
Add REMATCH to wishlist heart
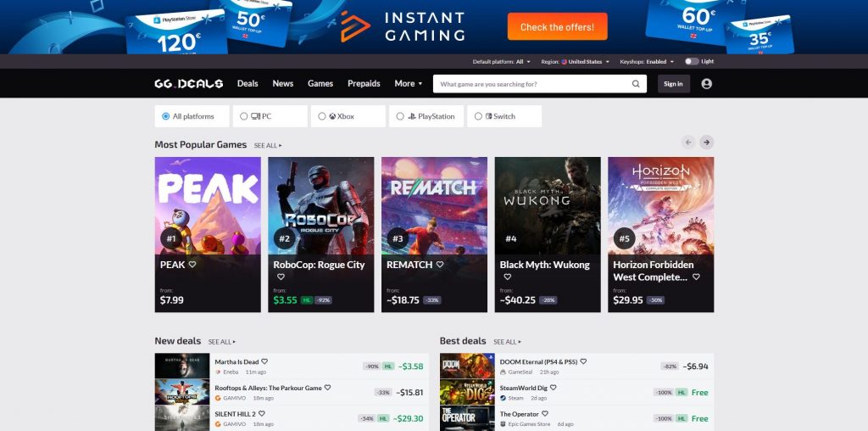[440, 264]
